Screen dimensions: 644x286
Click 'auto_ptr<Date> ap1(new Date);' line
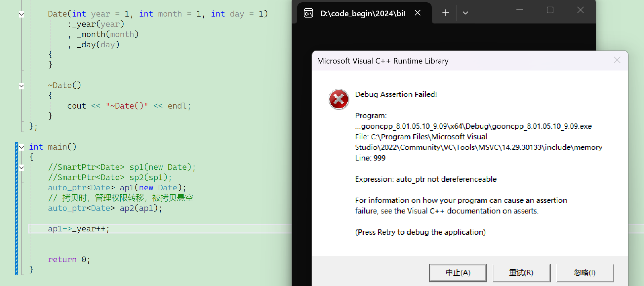(x=117, y=188)
